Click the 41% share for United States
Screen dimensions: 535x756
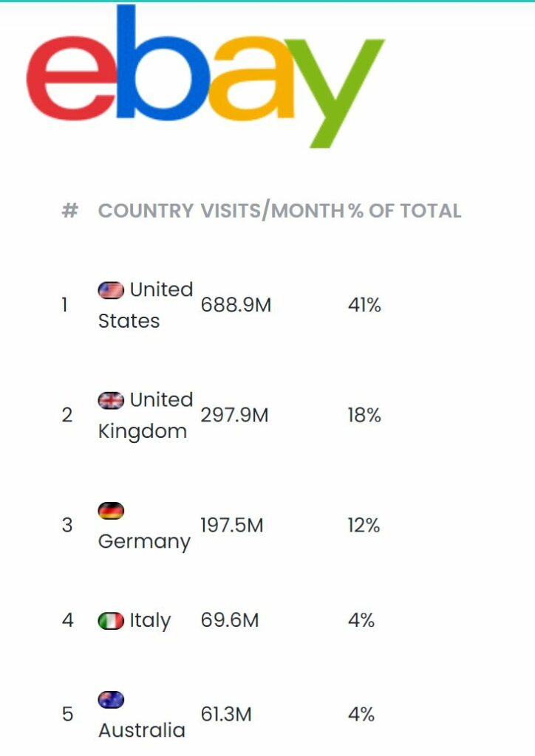365,305
